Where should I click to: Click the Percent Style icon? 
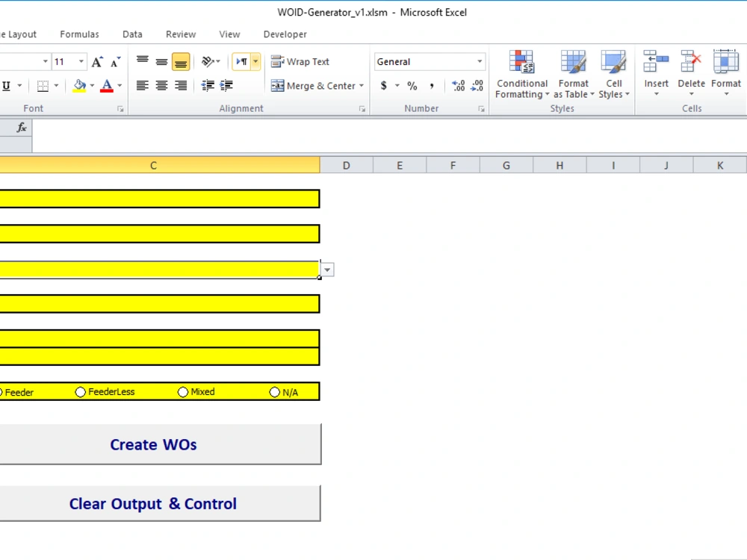click(x=412, y=86)
